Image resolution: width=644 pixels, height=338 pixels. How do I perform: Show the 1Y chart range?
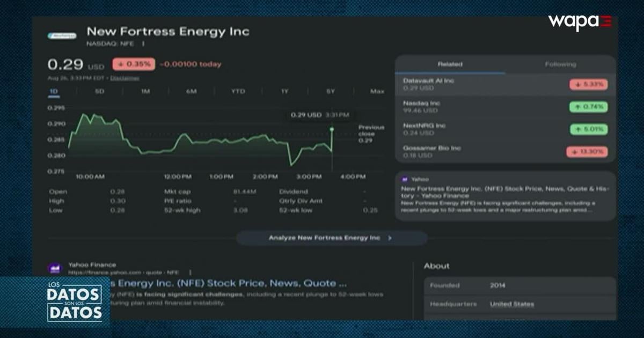(284, 92)
